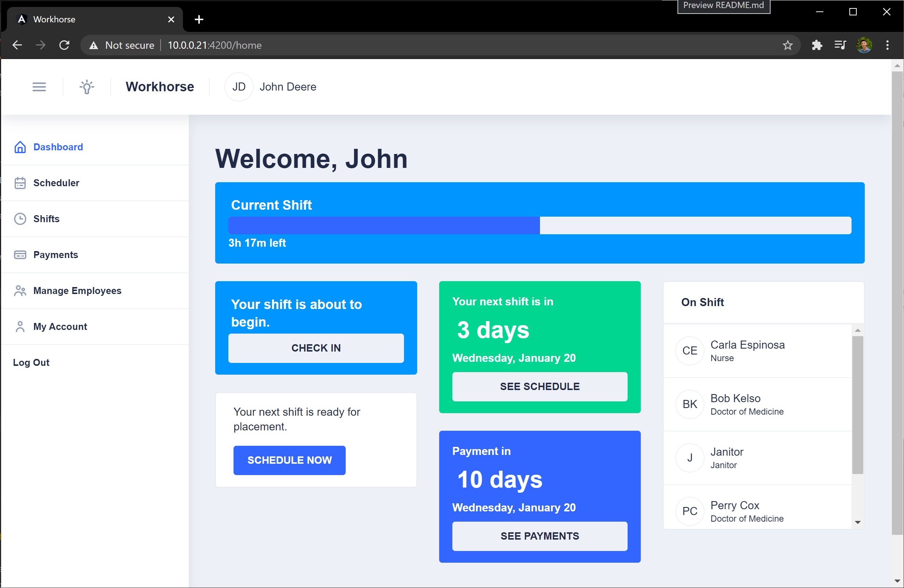Click the lightbulb theme switcher icon
The image size is (904, 588).
pyautogui.click(x=87, y=87)
